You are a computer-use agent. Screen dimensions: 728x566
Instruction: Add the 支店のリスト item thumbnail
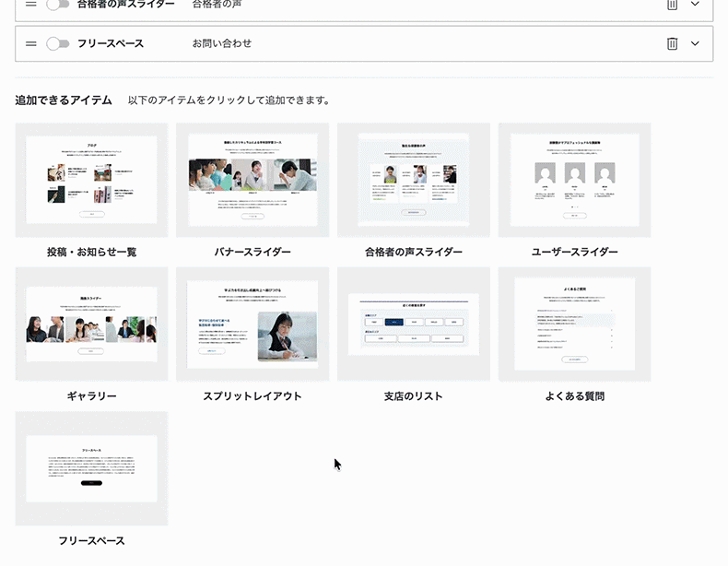[414, 324]
